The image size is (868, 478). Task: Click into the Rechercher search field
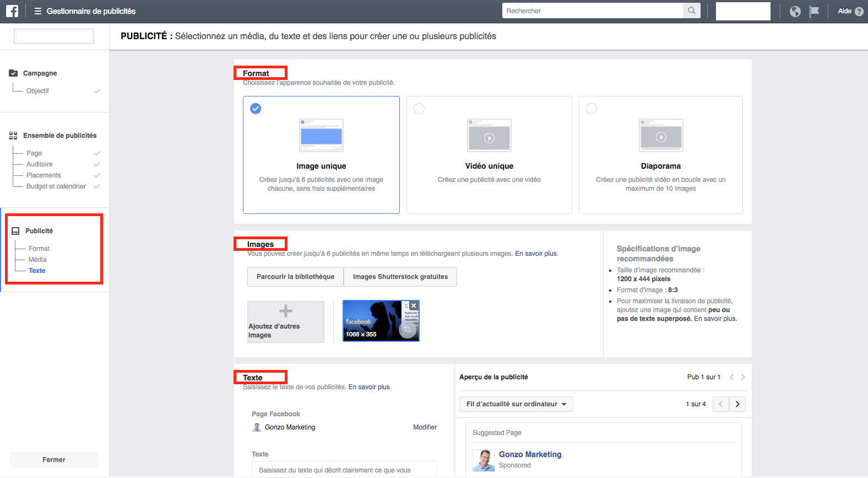coord(592,10)
